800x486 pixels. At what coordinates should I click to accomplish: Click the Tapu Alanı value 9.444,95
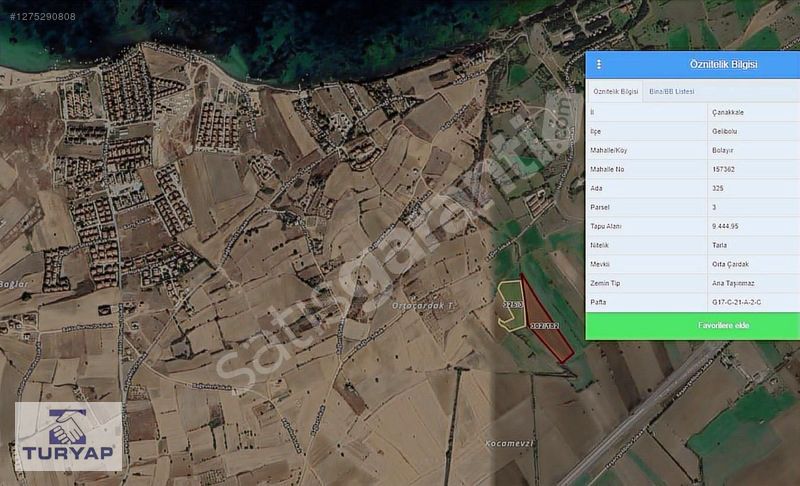pos(728,226)
